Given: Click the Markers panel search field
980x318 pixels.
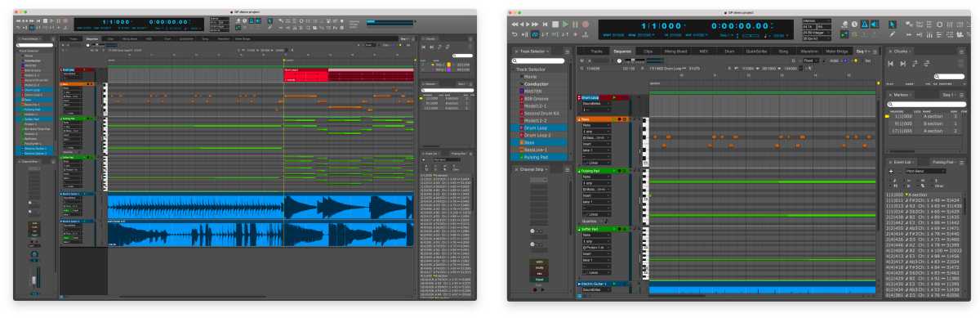Looking at the screenshot, I should 927,104.
